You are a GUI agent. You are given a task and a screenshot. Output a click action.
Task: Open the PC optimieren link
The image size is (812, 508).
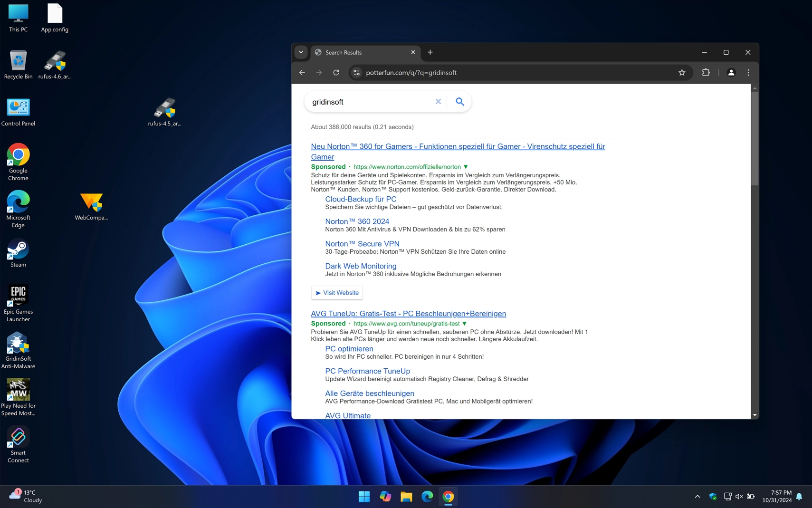[349, 348]
